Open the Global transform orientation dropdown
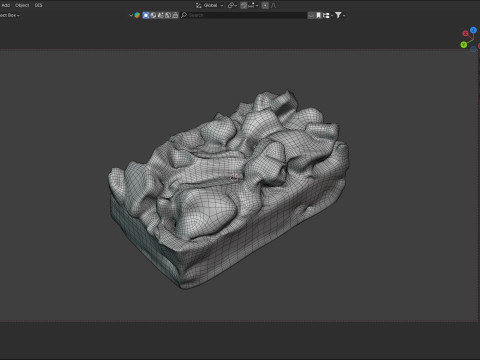The height and width of the screenshot is (360, 480). pos(213,5)
